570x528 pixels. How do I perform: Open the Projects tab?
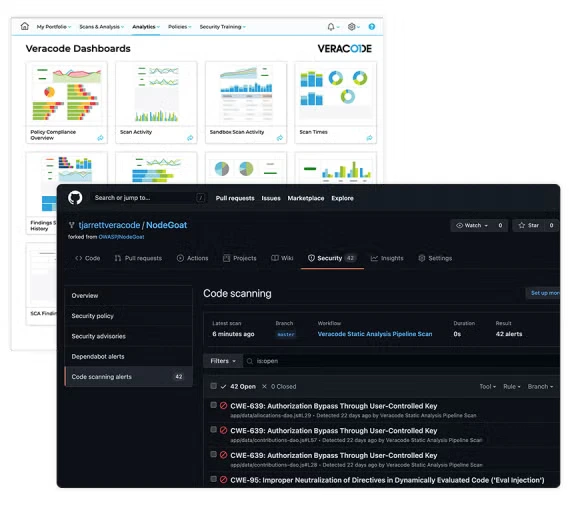click(240, 258)
